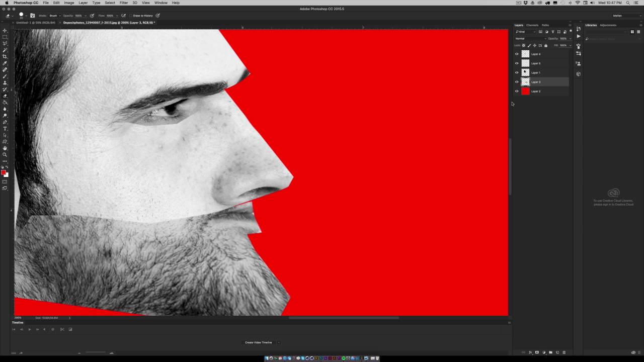The width and height of the screenshot is (644, 362).
Task: Open layer blend mode Normal dropdown
Action: pyautogui.click(x=530, y=38)
